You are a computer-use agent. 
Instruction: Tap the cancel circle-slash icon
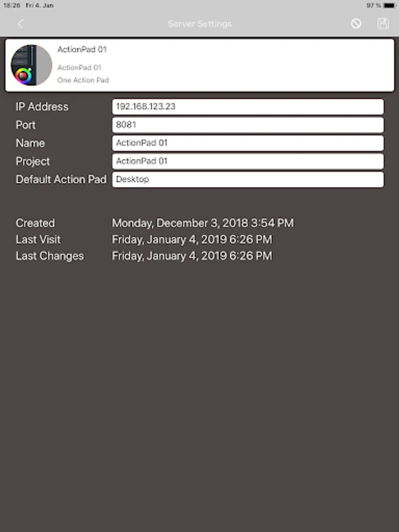pos(356,24)
